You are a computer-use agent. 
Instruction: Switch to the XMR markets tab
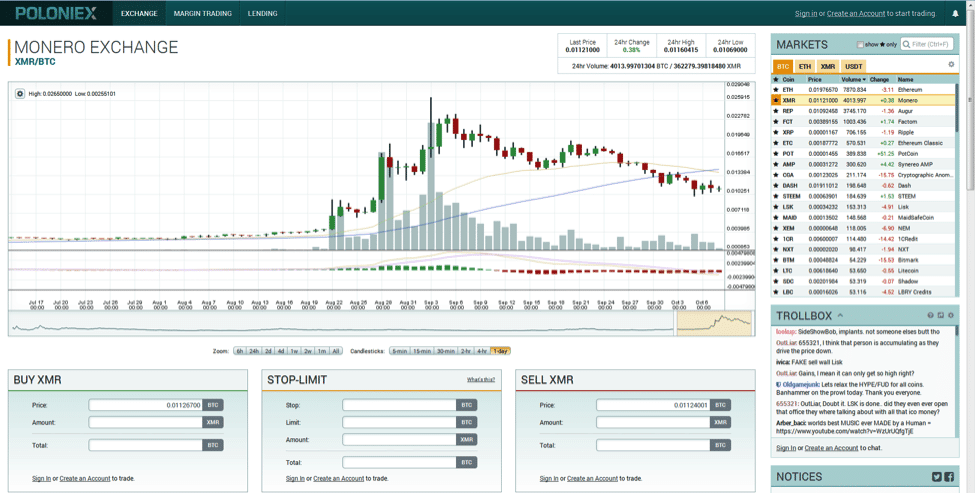pos(828,67)
